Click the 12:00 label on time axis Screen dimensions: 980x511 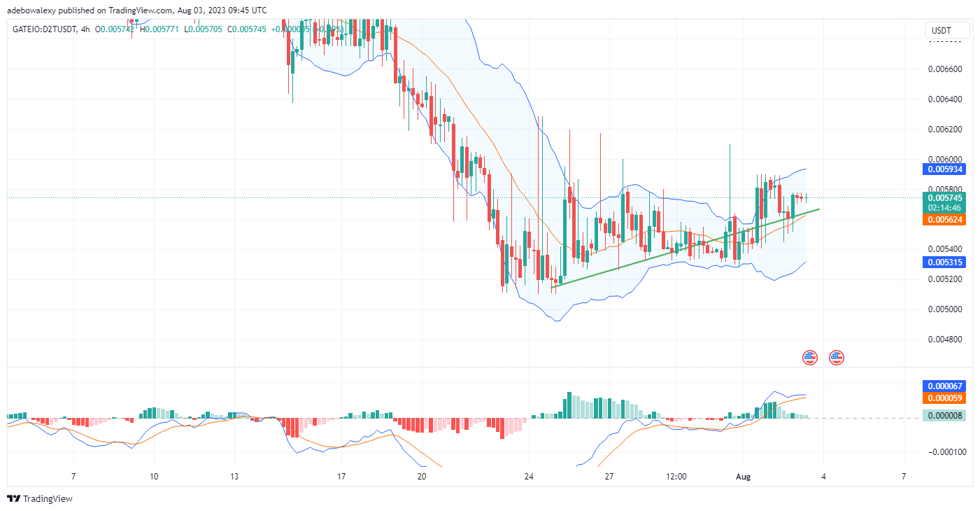click(x=676, y=477)
